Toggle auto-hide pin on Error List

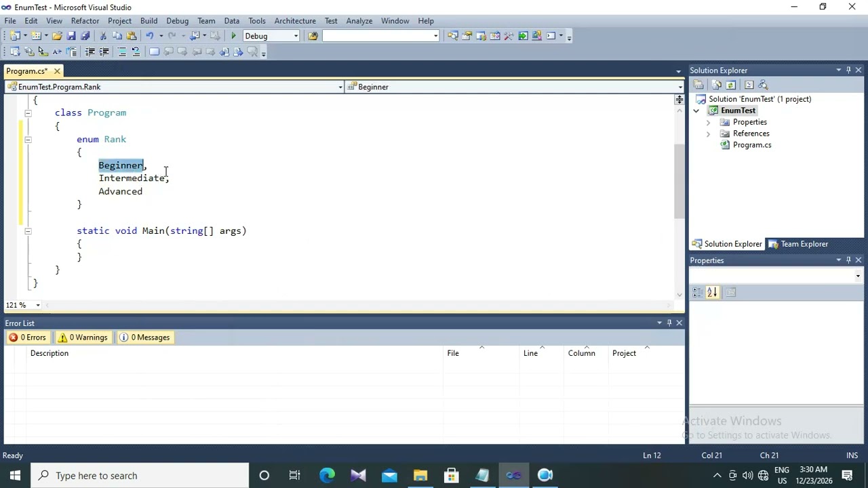(x=669, y=323)
